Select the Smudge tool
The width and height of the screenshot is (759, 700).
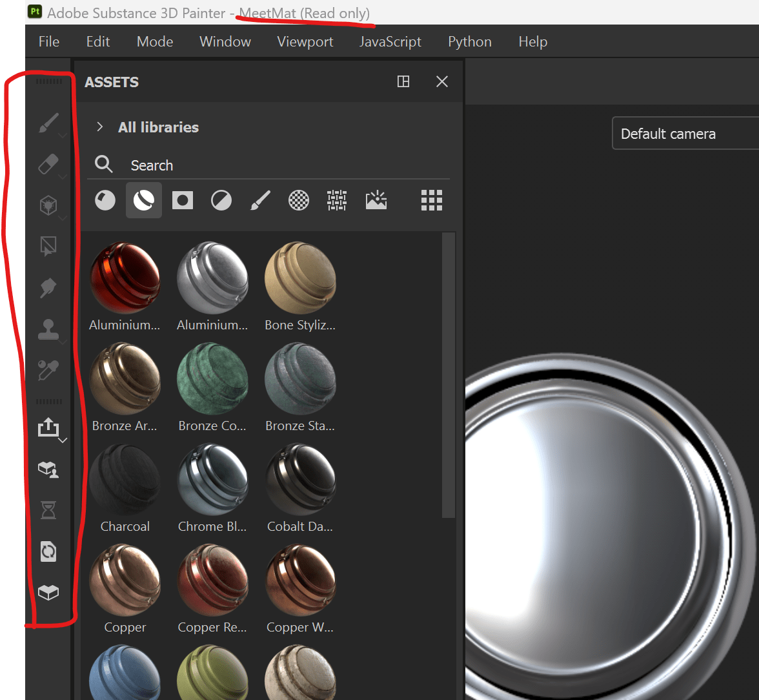(x=48, y=288)
